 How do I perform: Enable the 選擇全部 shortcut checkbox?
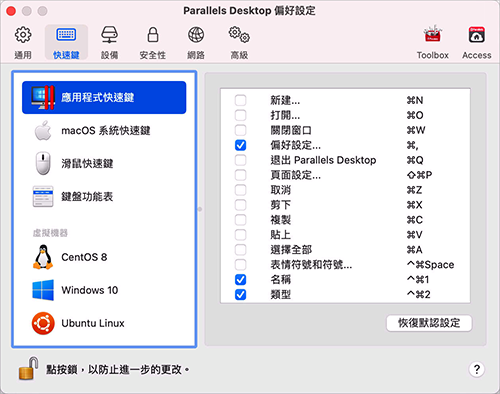click(x=240, y=249)
